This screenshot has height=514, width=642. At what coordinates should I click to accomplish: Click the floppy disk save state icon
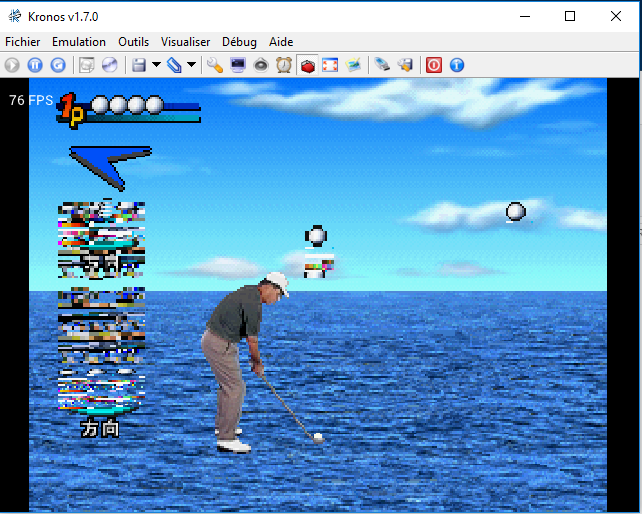click(x=139, y=65)
